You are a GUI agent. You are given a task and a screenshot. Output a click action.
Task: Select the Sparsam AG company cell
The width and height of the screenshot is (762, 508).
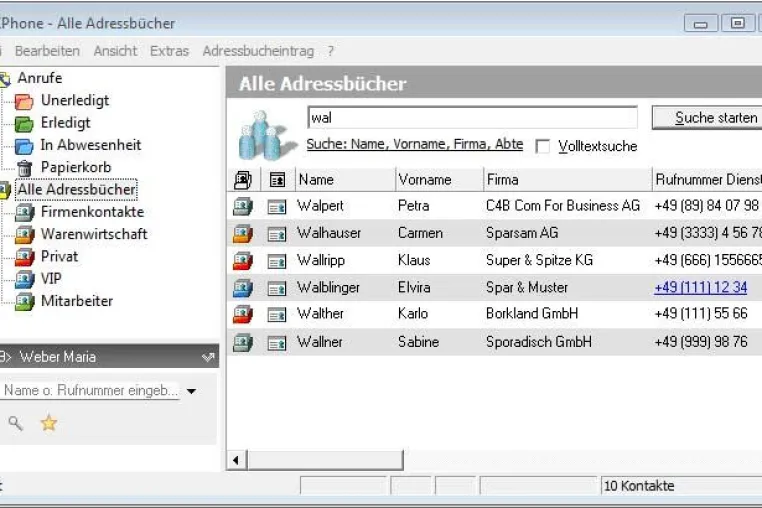(522, 233)
